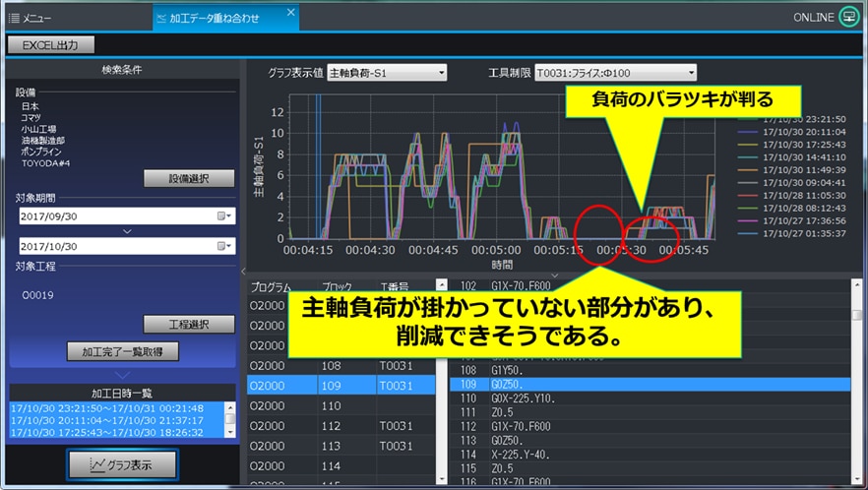Close the 加工データ重ね合わせ tab

(x=290, y=13)
